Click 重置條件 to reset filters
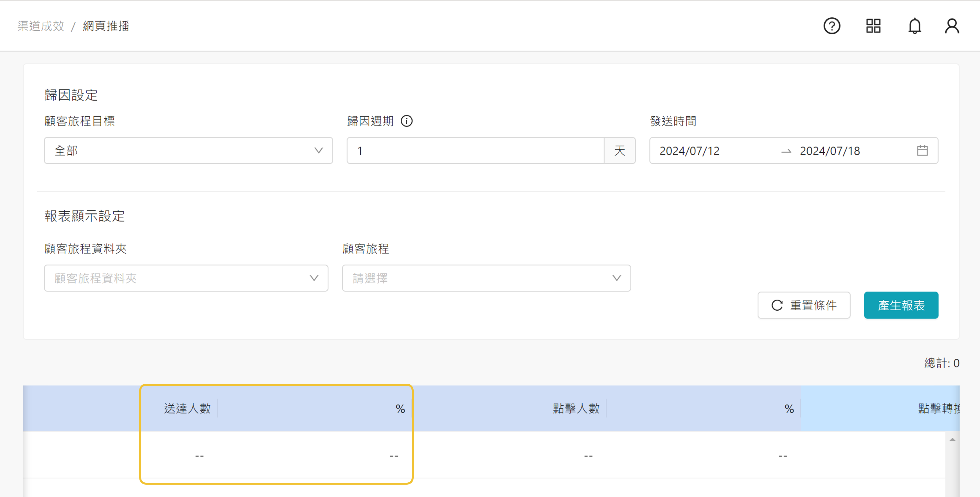 (804, 305)
